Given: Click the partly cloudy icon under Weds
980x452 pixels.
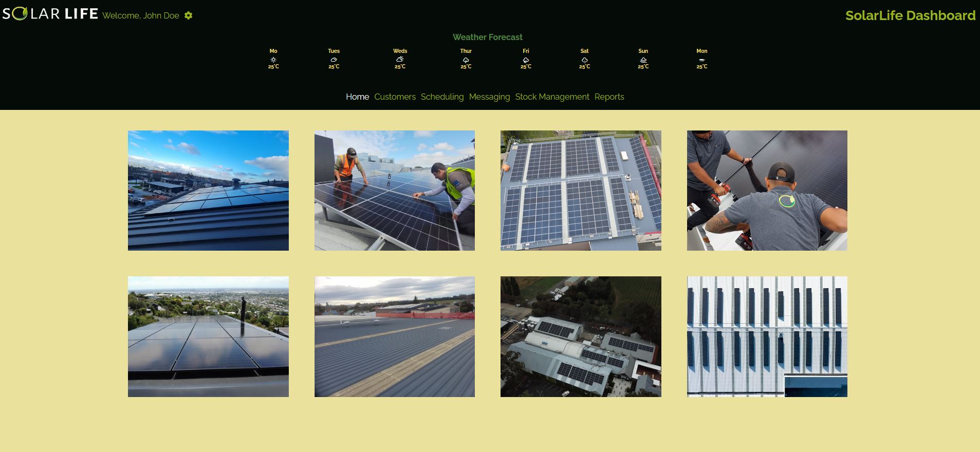Looking at the screenshot, I should coord(400,60).
